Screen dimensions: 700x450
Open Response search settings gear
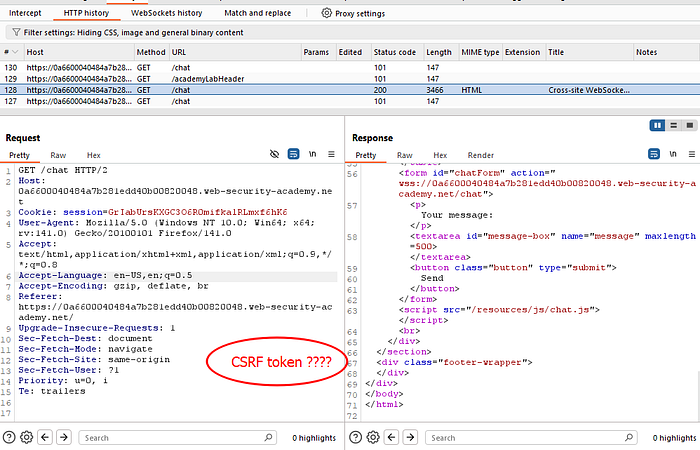pyautogui.click(x=373, y=437)
